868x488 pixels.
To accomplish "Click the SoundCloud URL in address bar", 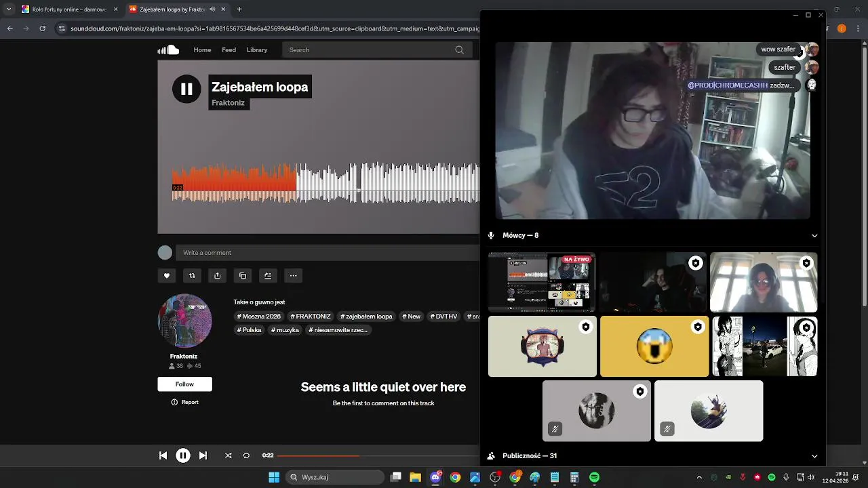I will (275, 28).
